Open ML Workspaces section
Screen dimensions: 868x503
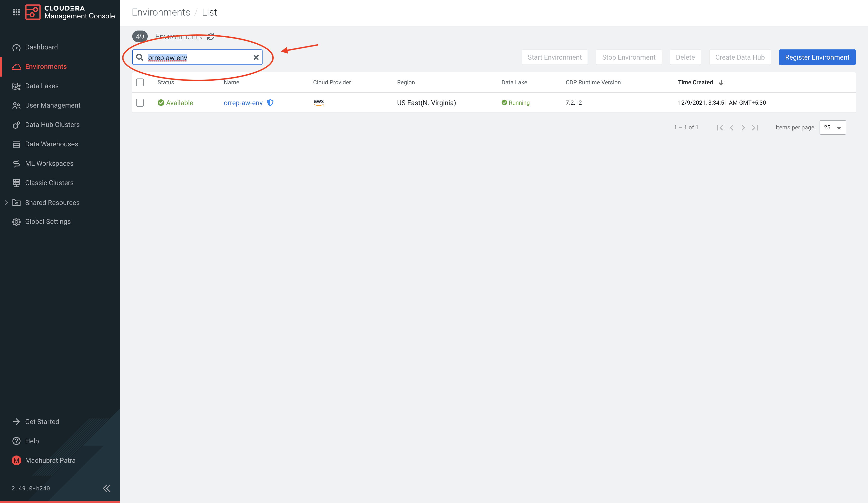[x=49, y=163]
